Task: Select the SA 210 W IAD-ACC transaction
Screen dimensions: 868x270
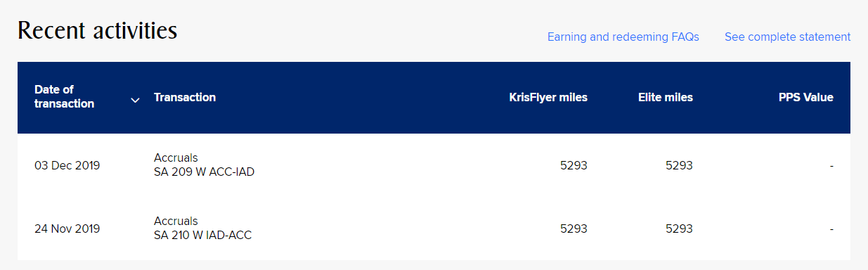Action: [x=202, y=235]
